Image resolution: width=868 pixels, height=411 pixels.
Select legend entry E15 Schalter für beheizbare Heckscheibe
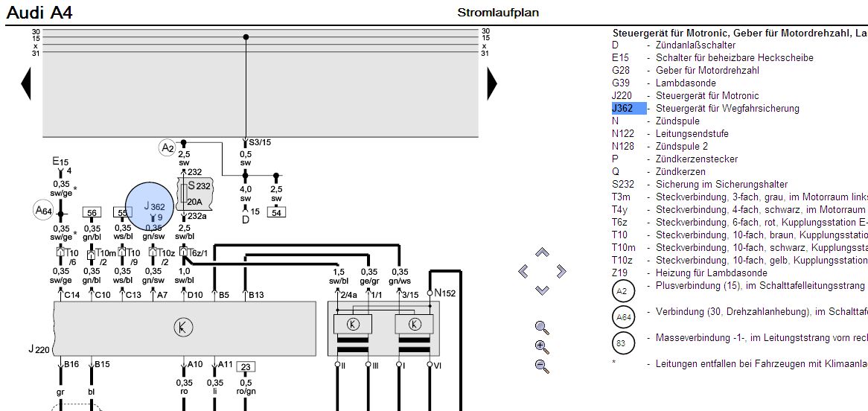pos(712,57)
